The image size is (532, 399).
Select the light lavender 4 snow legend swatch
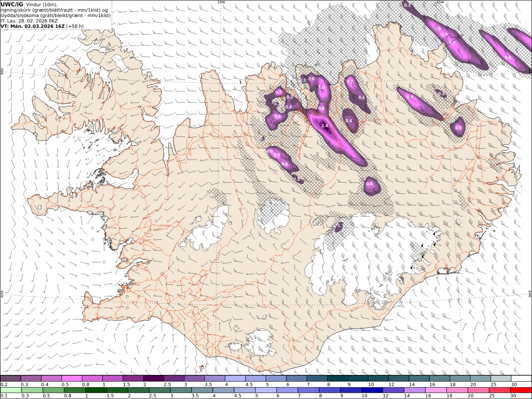(x=235, y=379)
